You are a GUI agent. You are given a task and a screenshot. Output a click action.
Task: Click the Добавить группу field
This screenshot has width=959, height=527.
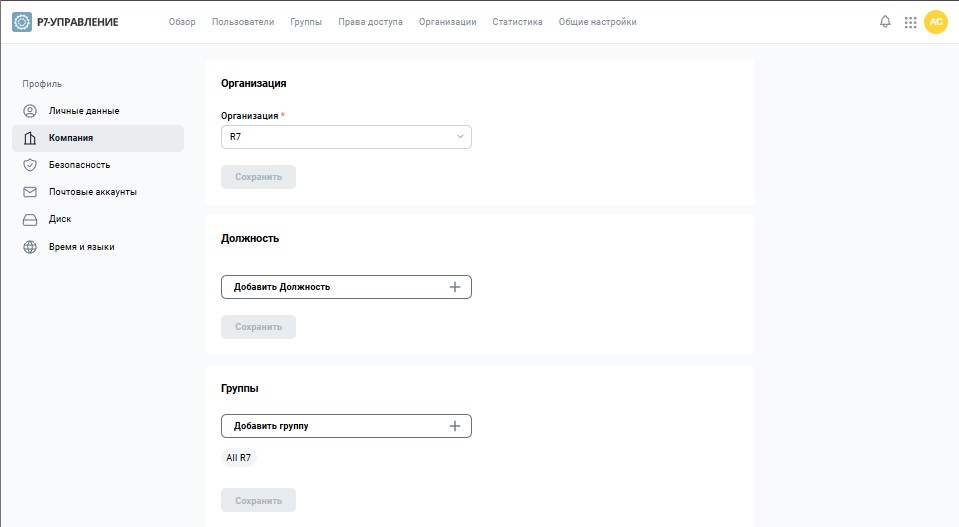346,426
